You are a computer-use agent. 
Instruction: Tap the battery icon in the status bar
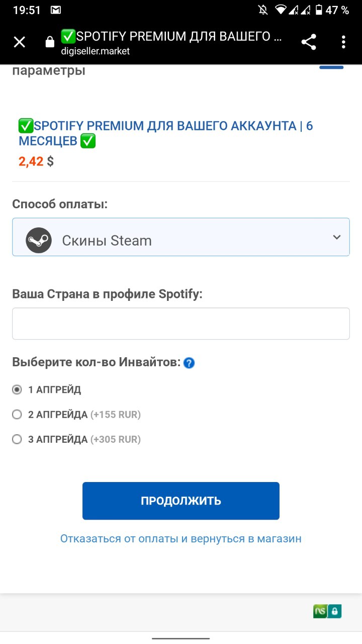pos(319,10)
